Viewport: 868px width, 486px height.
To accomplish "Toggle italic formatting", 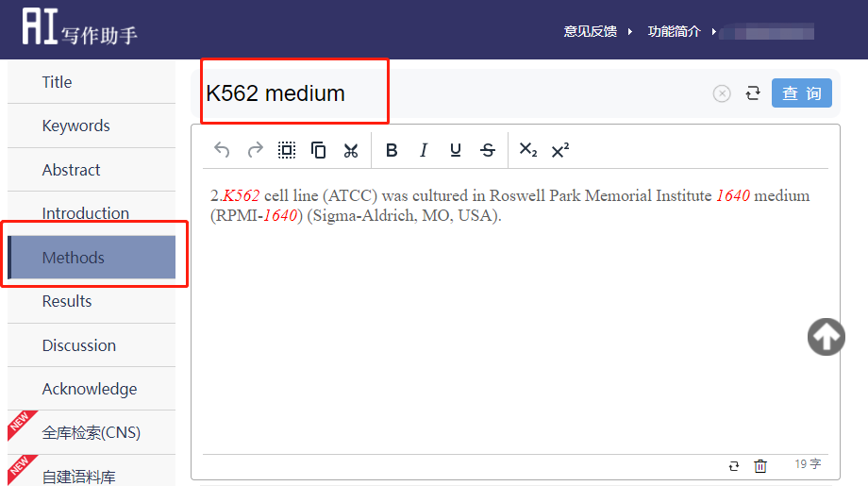I will coord(424,150).
